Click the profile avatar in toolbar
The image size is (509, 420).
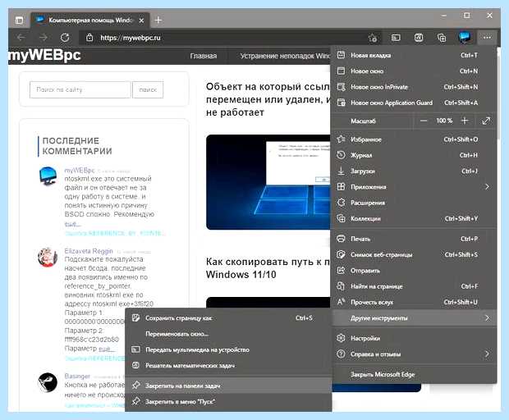click(x=464, y=38)
